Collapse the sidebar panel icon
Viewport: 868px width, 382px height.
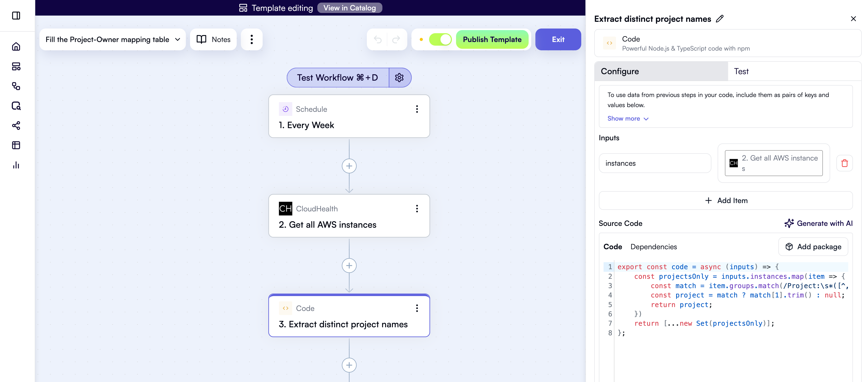pos(16,16)
